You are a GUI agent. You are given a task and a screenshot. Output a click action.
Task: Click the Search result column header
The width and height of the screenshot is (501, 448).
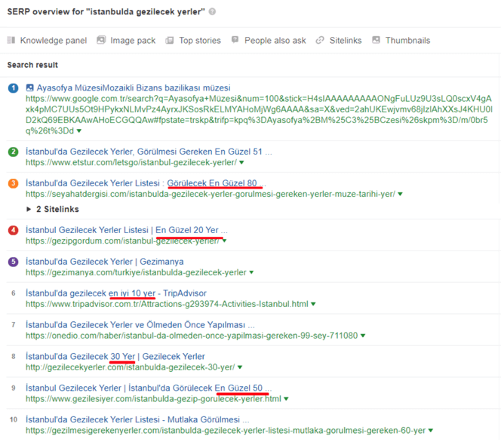click(x=32, y=65)
